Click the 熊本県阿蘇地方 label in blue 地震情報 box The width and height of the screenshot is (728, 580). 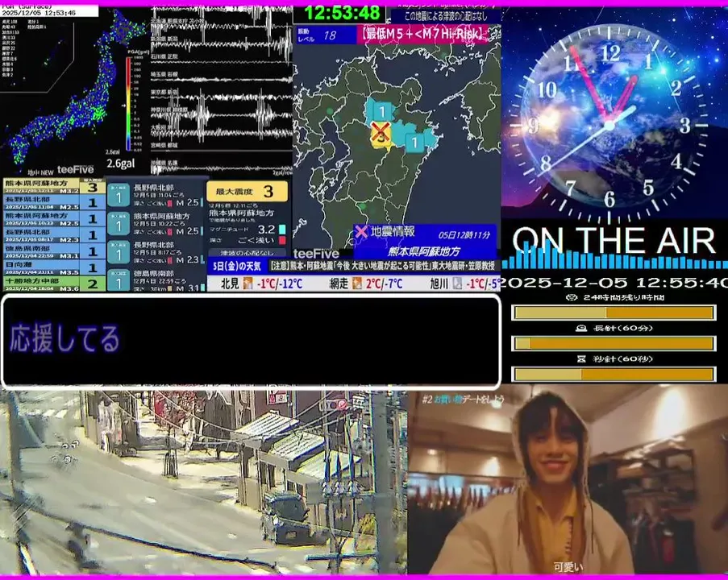pos(423,251)
